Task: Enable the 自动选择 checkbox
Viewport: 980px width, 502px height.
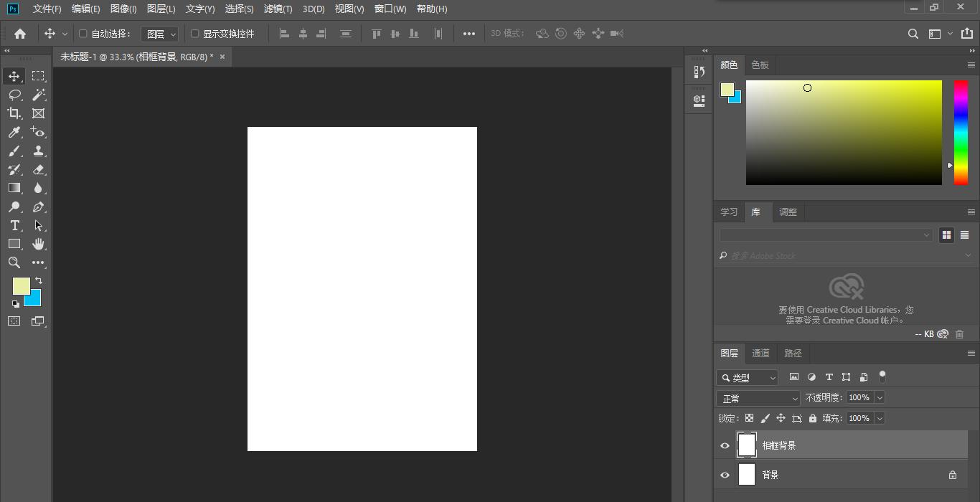Action: click(x=83, y=34)
